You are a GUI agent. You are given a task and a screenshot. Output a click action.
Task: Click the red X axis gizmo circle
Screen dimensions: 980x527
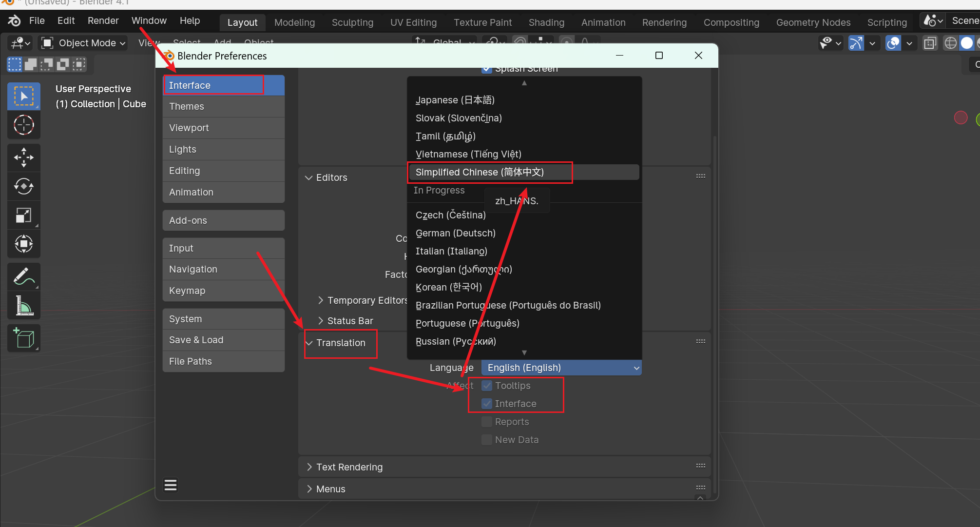[x=961, y=117]
